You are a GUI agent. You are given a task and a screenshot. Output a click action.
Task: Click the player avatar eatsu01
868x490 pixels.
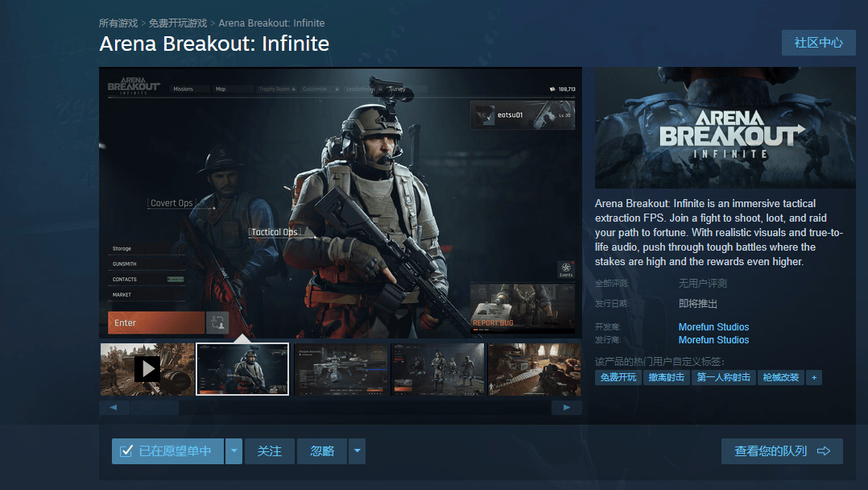(485, 115)
